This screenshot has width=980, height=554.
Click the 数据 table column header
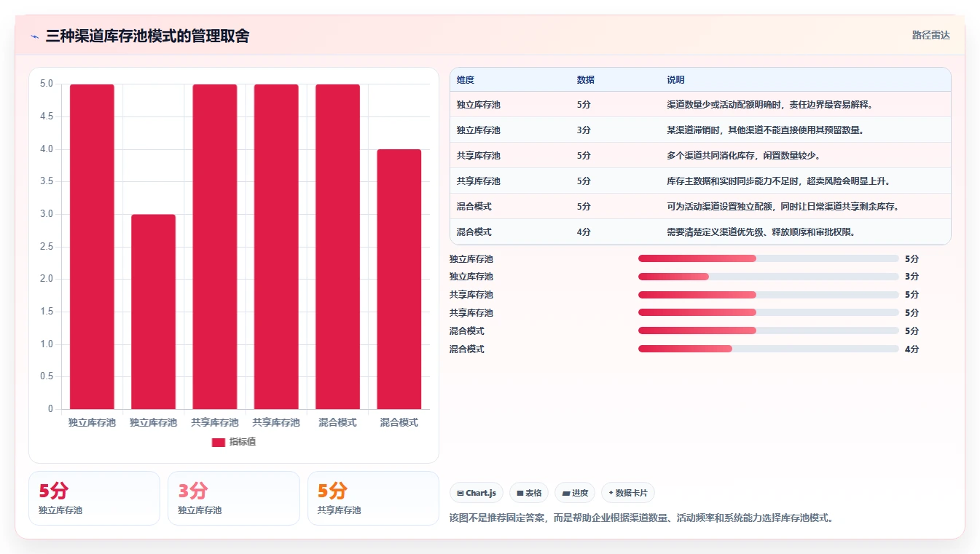coord(586,80)
